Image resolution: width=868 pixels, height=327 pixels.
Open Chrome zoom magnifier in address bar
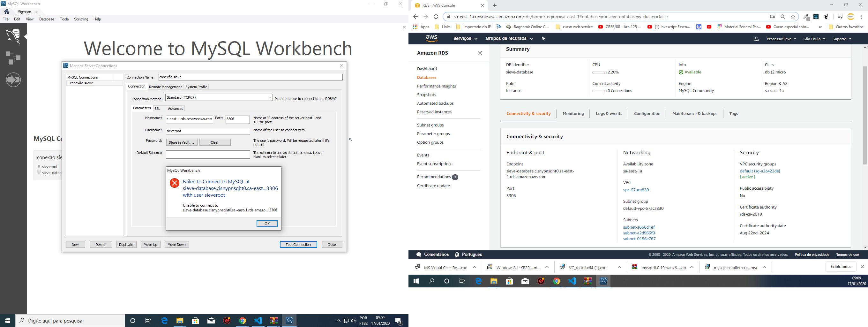coord(783,17)
